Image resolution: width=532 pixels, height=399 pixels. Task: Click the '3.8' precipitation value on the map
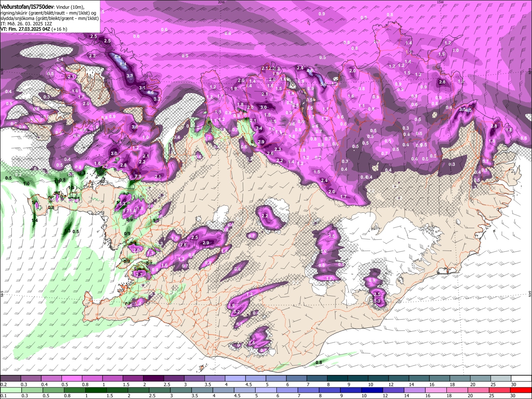click(135, 127)
